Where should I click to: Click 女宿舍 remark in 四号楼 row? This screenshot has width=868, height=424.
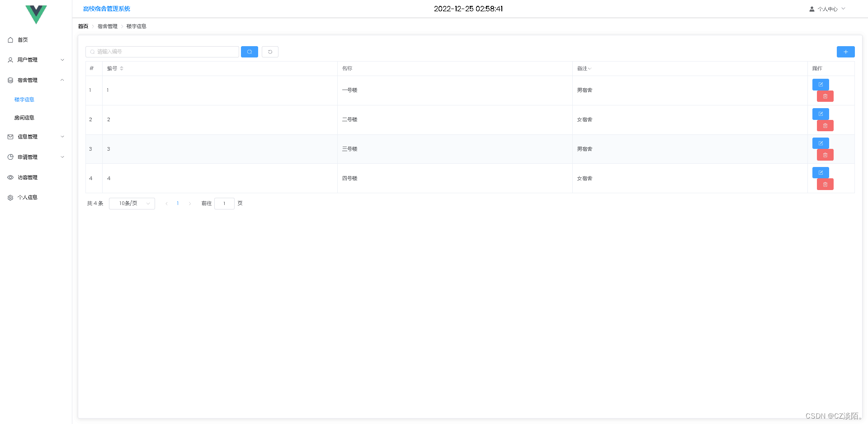click(585, 178)
